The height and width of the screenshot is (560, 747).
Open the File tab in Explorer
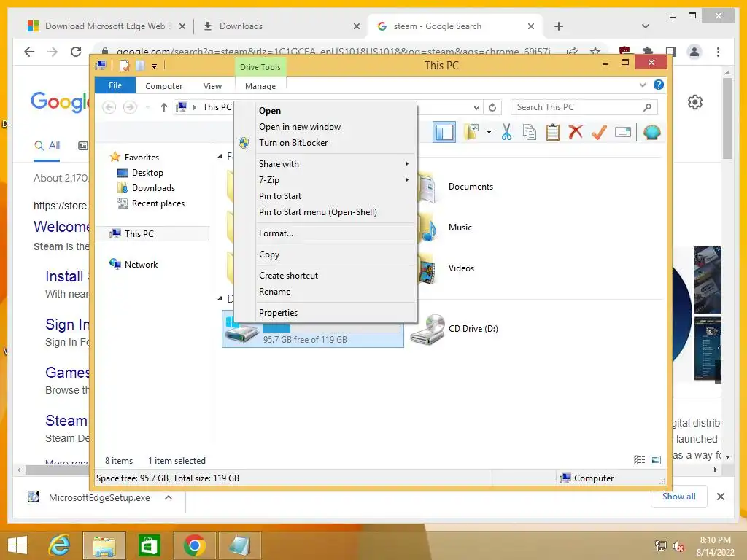tap(115, 85)
